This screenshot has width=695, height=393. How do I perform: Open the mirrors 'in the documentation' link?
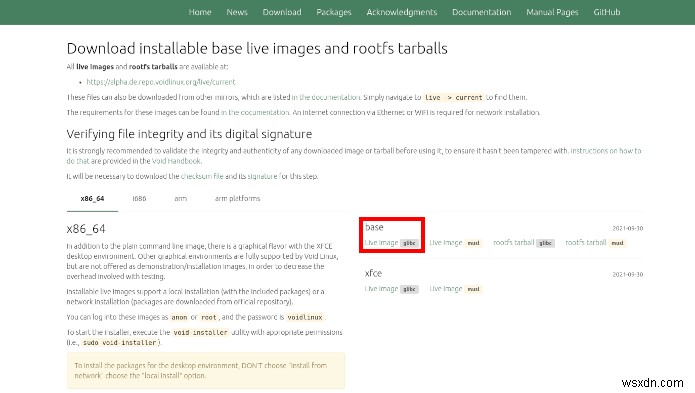coord(326,97)
